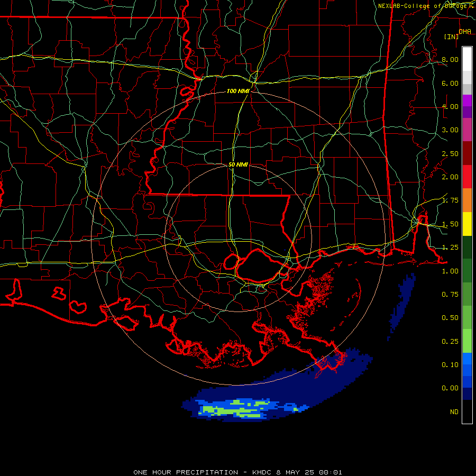Click the ND legend label
476x476 pixels.
click(454, 412)
